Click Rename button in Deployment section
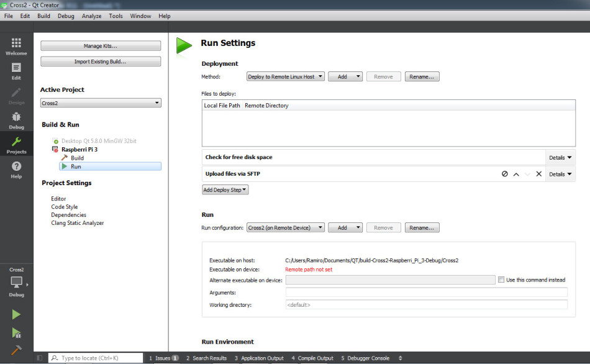Viewport: 590px width, 364px height. tap(422, 76)
